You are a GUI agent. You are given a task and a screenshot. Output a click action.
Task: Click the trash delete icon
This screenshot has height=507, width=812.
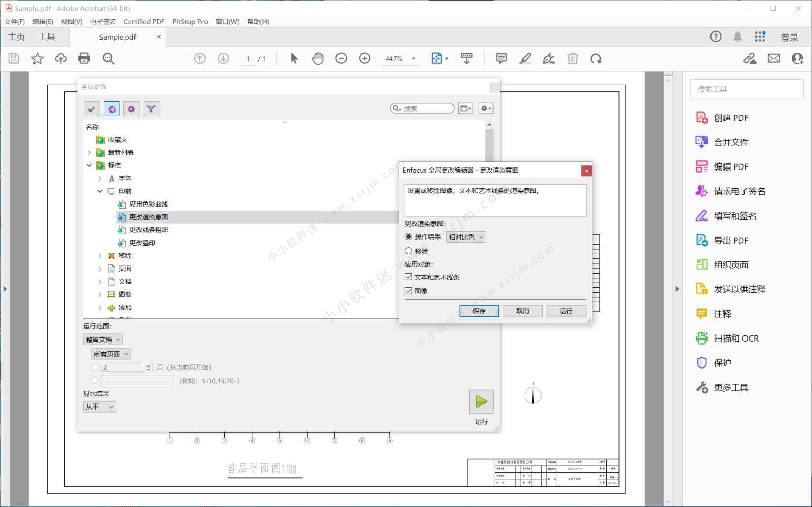572,59
